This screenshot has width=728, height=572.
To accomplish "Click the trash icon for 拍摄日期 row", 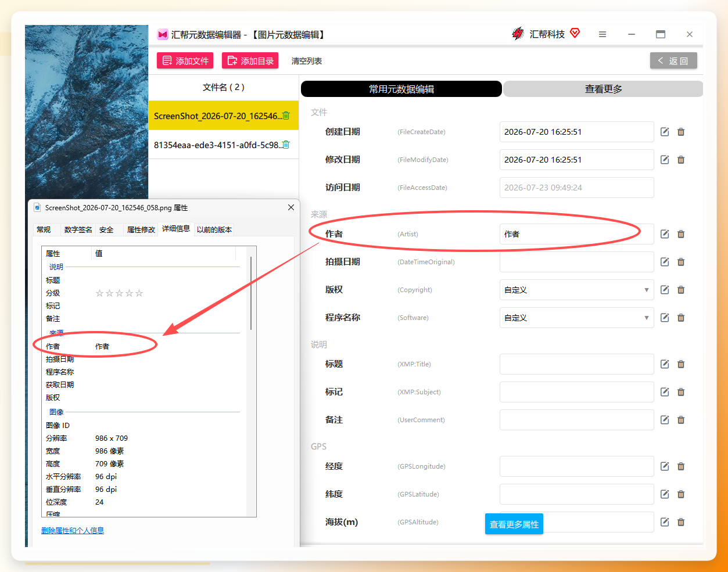I will coord(681,262).
